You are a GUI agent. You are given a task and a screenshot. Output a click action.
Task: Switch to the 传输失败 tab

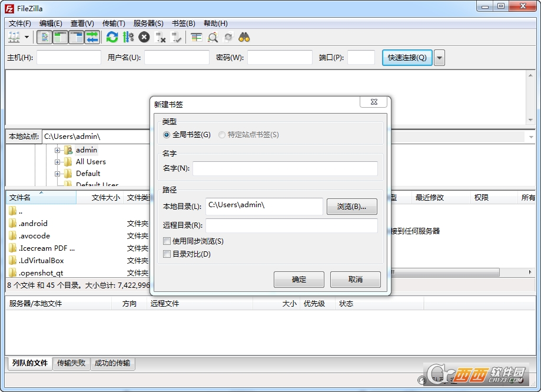tap(71, 363)
